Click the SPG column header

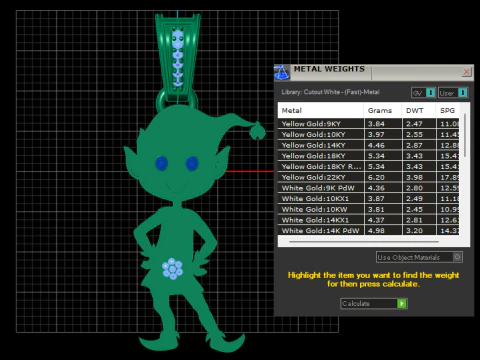[x=447, y=110]
